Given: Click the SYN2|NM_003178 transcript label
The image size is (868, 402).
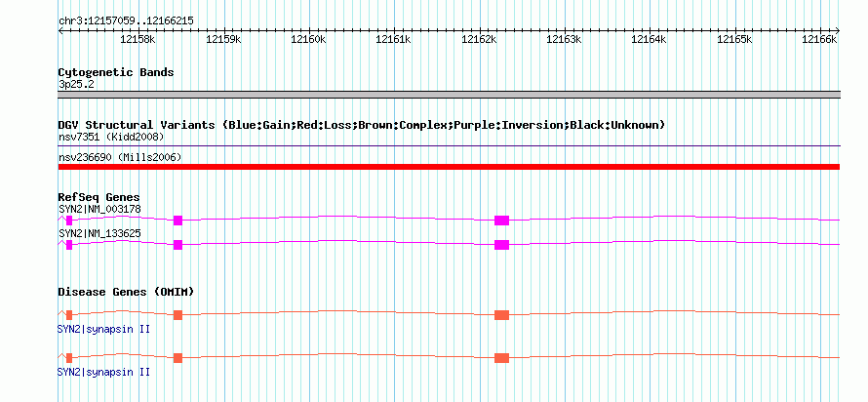Looking at the screenshot, I should [x=99, y=210].
